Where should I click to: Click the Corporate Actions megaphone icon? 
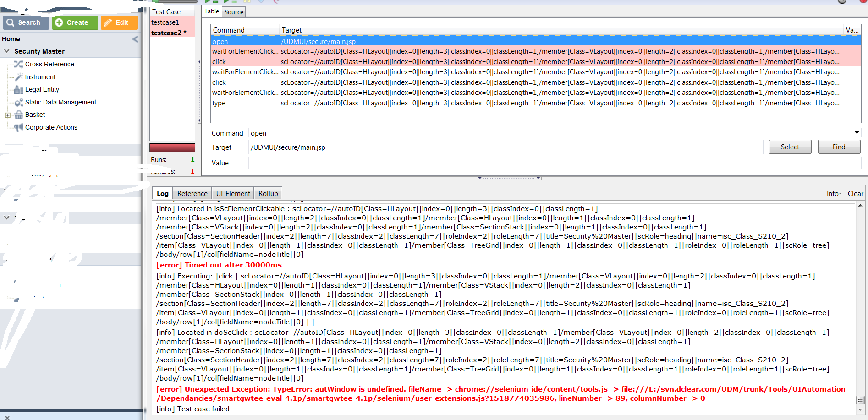(x=18, y=127)
